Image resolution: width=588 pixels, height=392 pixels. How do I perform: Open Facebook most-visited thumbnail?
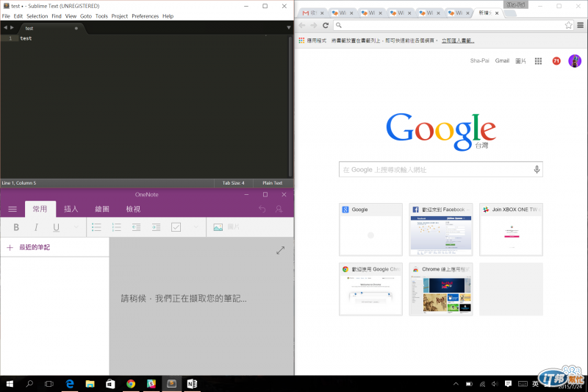click(440, 229)
